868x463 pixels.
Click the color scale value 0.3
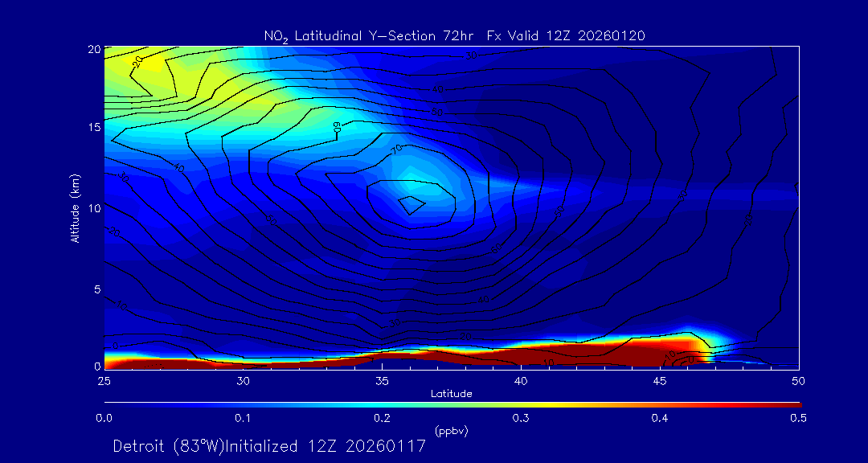521,419
